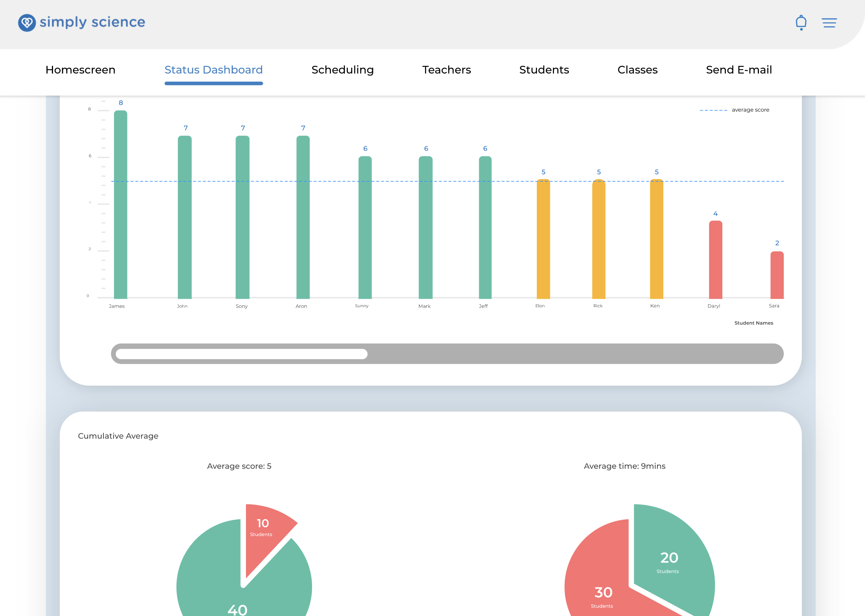Viewport: 865px width, 616px height.
Task: Click the 'Average time: 9mins' text
Action: (x=624, y=466)
